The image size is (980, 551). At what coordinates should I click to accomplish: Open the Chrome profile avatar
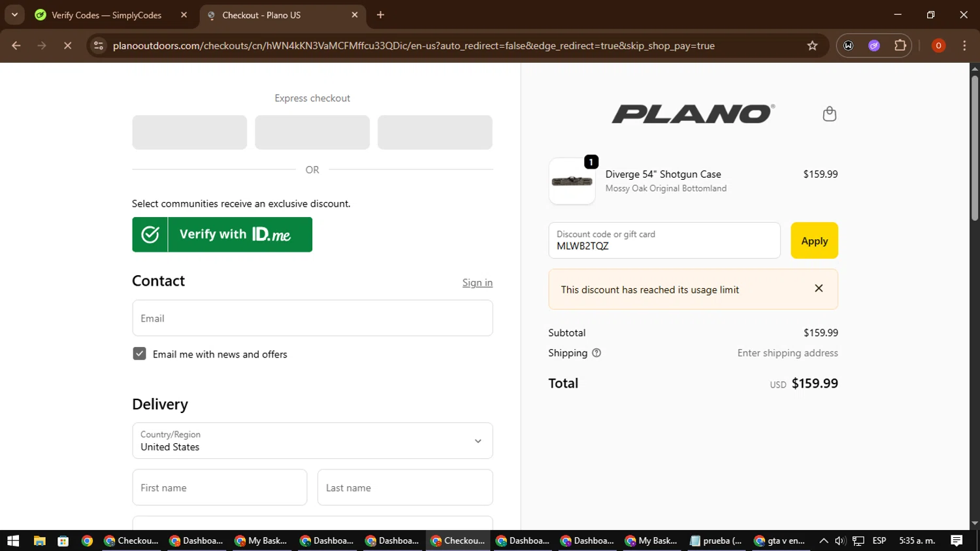point(938,46)
